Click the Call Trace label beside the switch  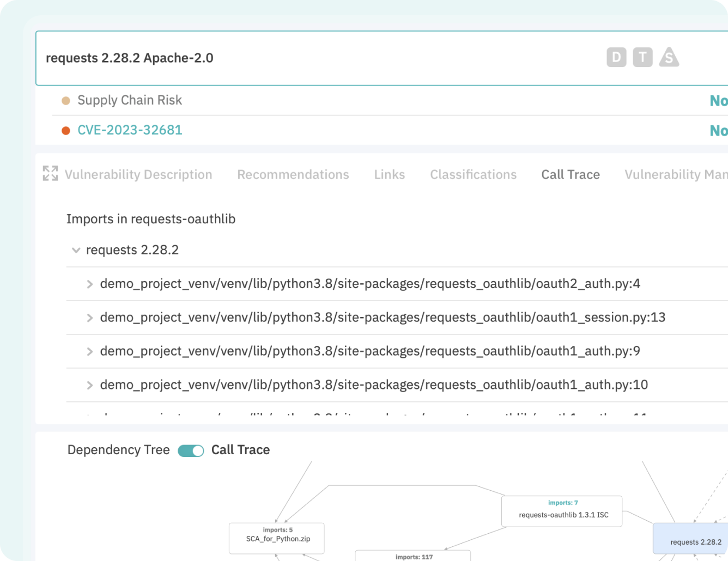[240, 450]
